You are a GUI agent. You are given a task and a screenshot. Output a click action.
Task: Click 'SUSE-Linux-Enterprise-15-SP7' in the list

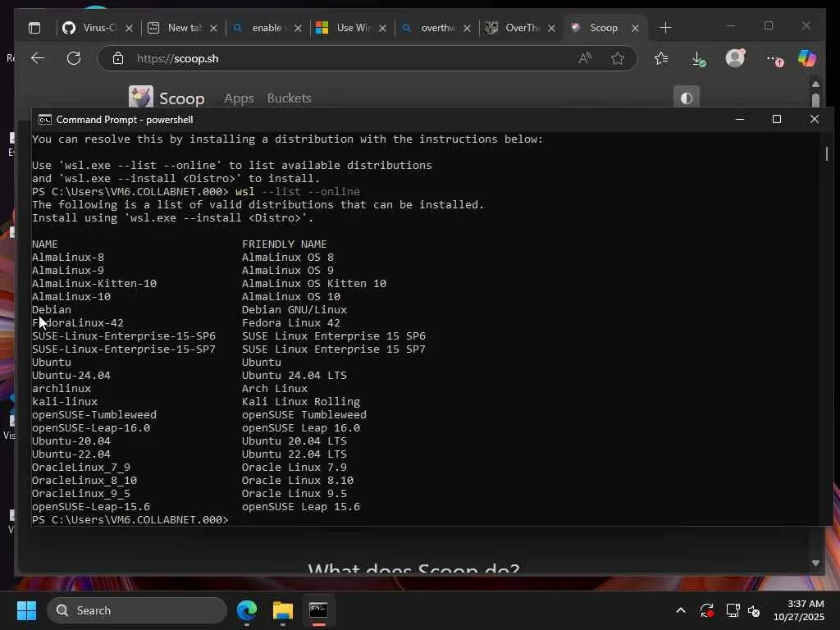[124, 349]
